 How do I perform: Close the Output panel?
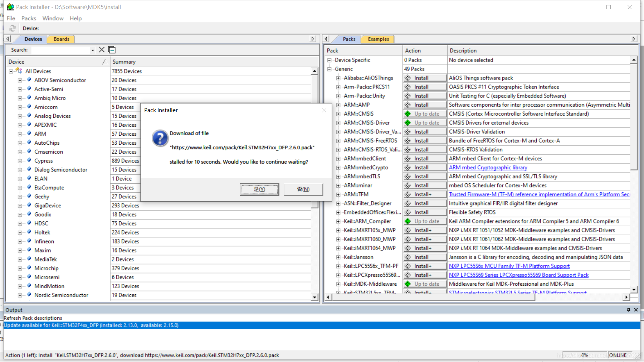(636, 310)
